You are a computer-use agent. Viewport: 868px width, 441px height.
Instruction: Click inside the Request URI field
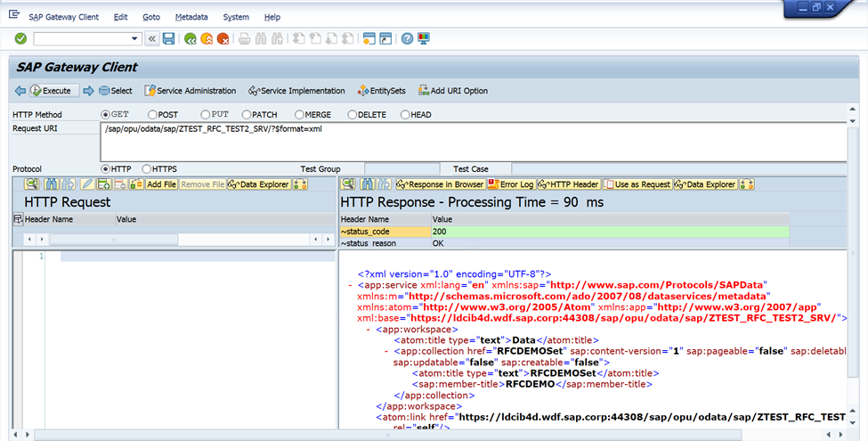474,142
